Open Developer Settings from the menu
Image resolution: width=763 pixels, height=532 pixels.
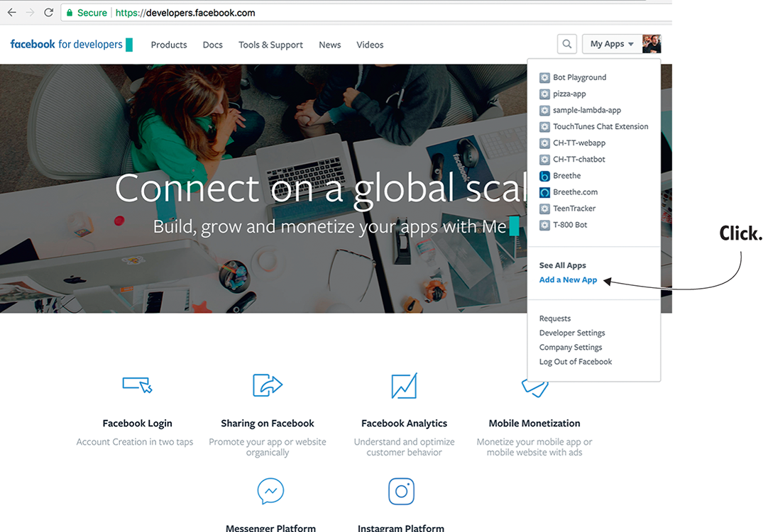click(x=572, y=333)
